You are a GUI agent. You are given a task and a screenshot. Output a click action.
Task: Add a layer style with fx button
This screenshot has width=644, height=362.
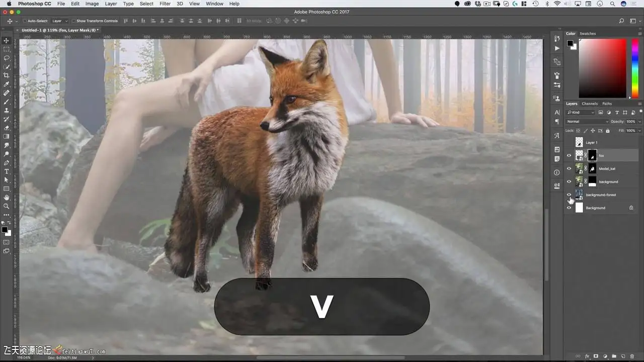tap(587, 356)
